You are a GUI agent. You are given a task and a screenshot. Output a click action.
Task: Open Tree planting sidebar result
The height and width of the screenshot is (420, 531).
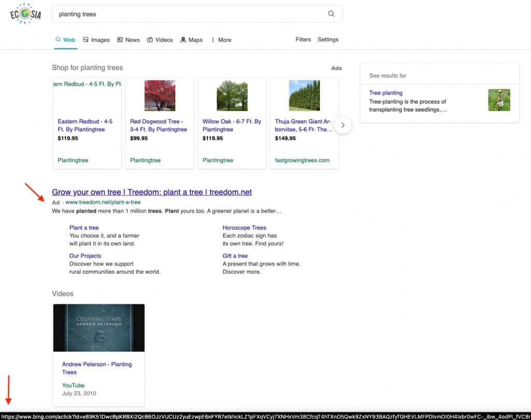[x=386, y=93]
